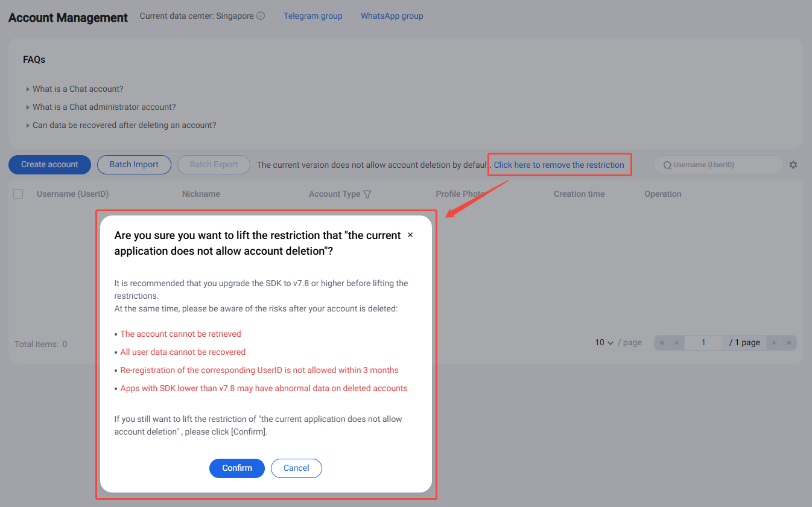812x507 pixels.
Task: Go to first page arrow icon
Action: coord(662,343)
